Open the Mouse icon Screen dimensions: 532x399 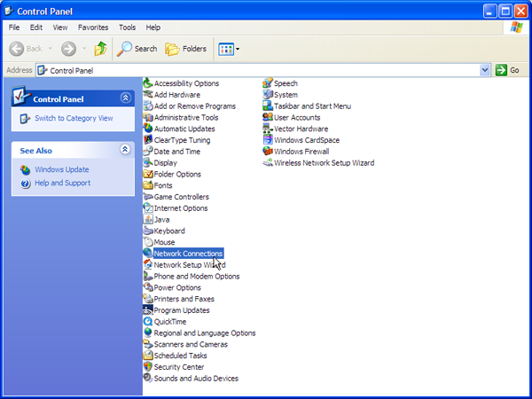point(148,242)
